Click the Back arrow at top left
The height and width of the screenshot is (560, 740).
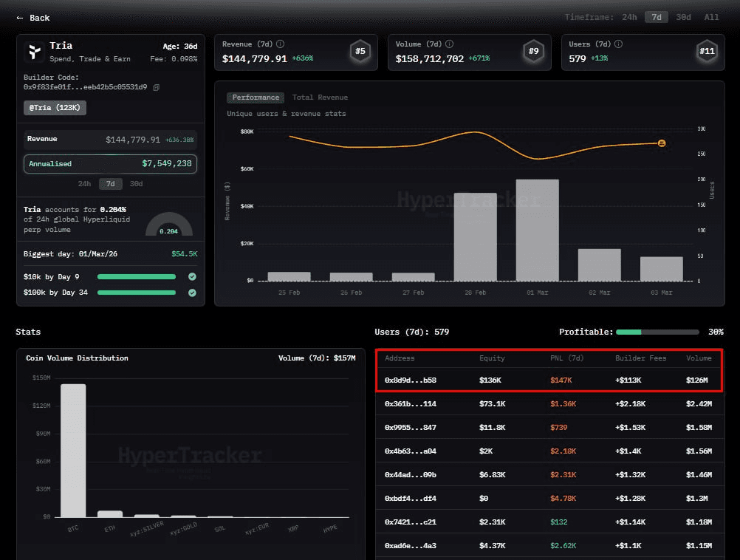click(21, 18)
